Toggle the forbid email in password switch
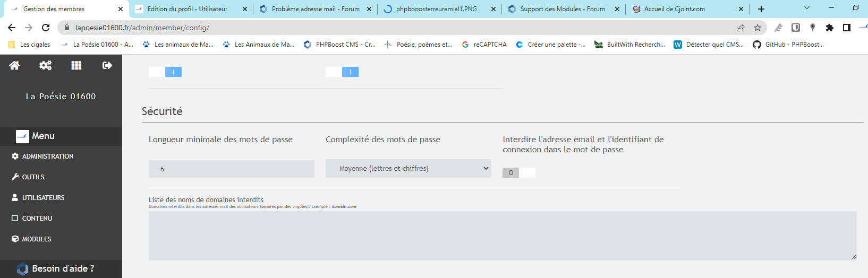Image resolution: width=868 pixels, height=278 pixels. (519, 172)
